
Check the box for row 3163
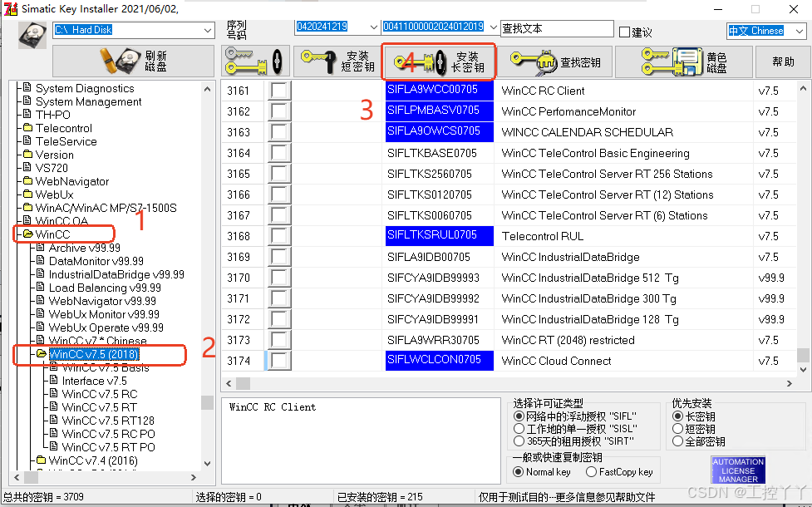(278, 132)
